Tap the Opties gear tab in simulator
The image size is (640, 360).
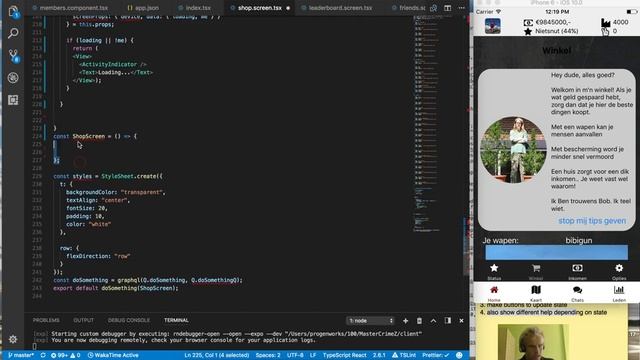pos(619,271)
